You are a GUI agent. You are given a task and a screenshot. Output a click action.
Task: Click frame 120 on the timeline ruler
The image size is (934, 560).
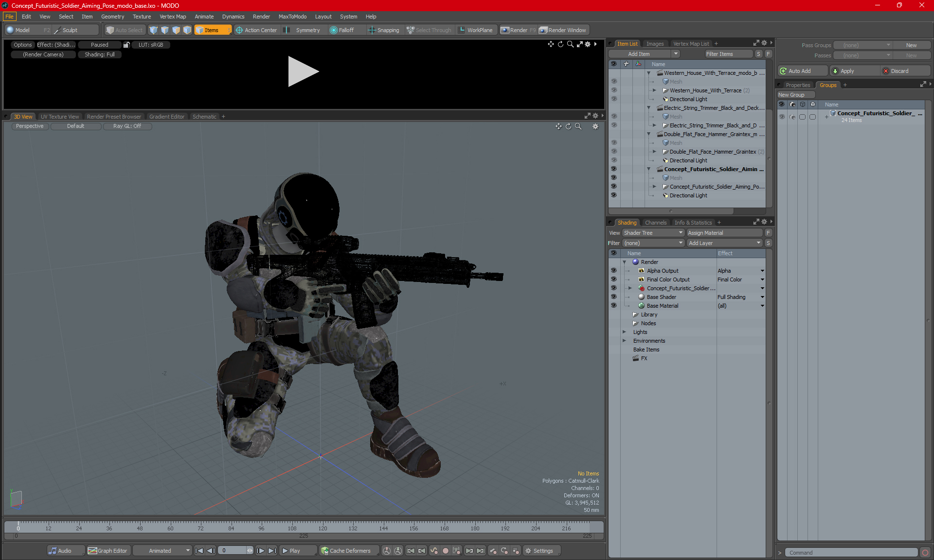[x=323, y=528]
